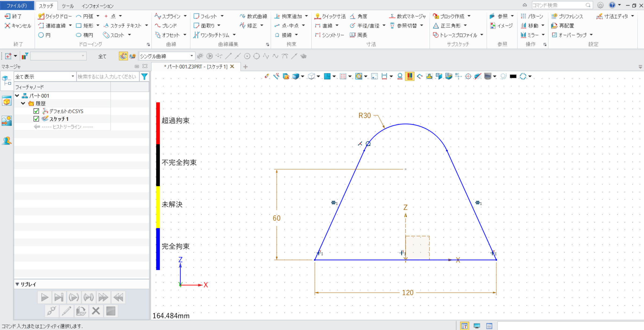The image size is (644, 330).
Task: Select the 楕円 ellipse tool
Action: [x=84, y=35]
